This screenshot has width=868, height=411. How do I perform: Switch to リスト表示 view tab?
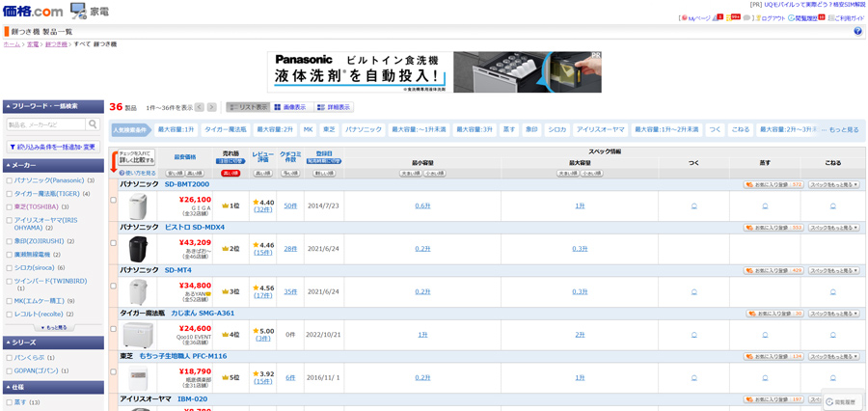coord(248,107)
